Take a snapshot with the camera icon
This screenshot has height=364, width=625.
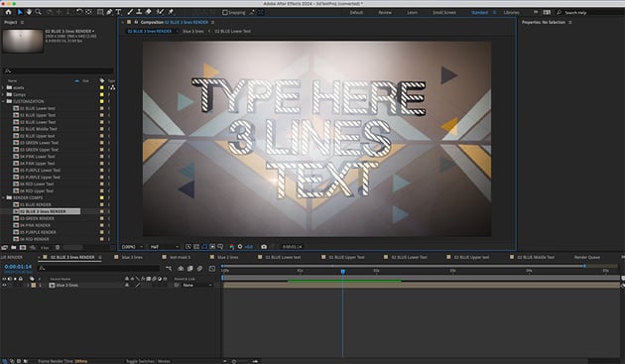tap(264, 247)
